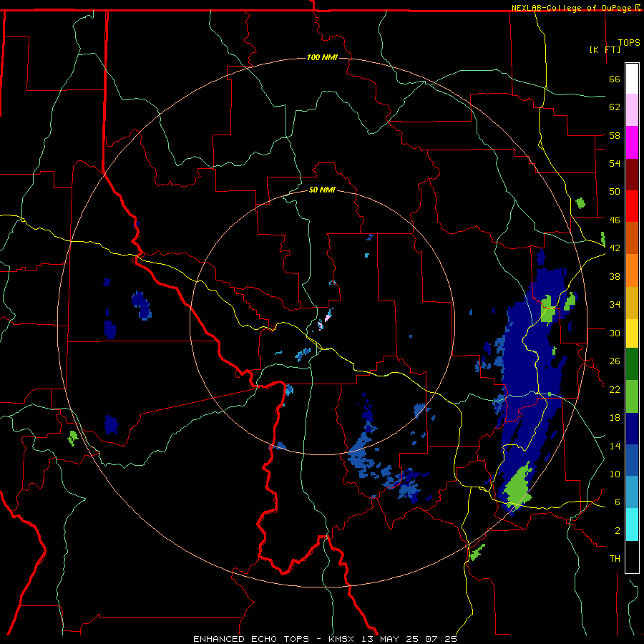Click the legend value 2

(x=617, y=531)
